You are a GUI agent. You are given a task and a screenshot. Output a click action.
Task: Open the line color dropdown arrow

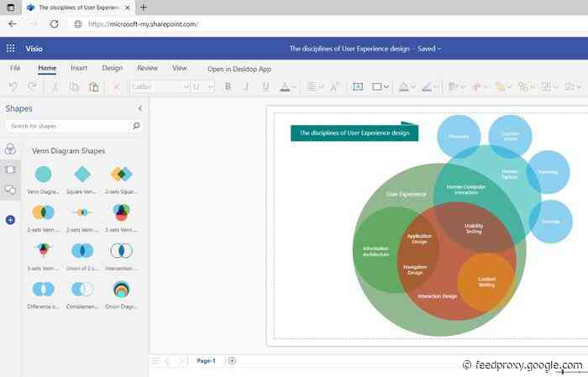[436, 87]
